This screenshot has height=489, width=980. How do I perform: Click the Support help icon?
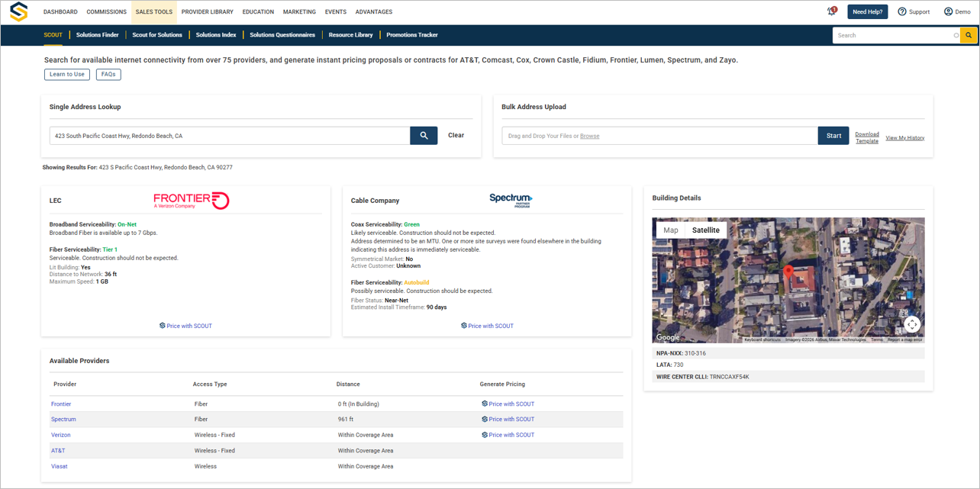coord(902,11)
